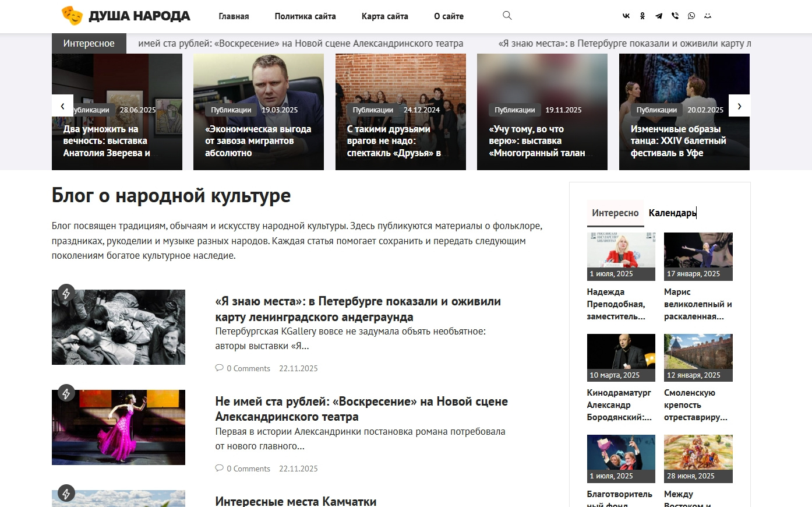Open sidebar thumbnail above «Благотворительный фонд»
The width and height of the screenshot is (812, 507).
click(x=621, y=459)
